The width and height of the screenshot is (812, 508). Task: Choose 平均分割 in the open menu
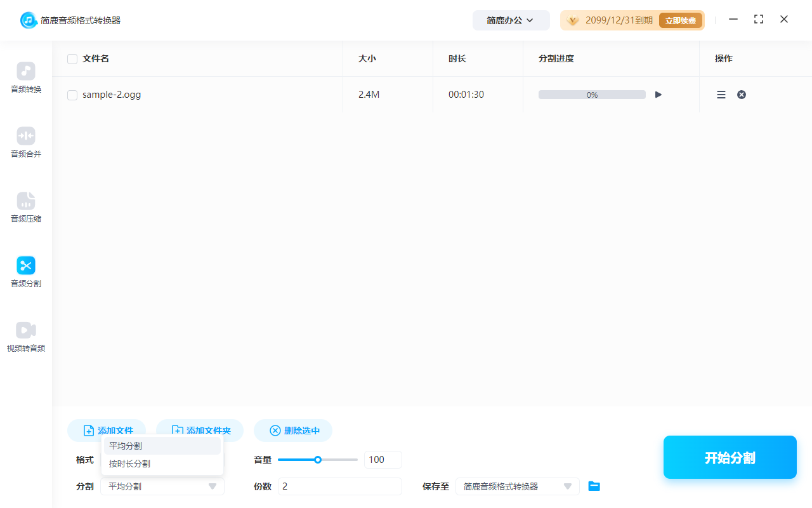tap(126, 445)
